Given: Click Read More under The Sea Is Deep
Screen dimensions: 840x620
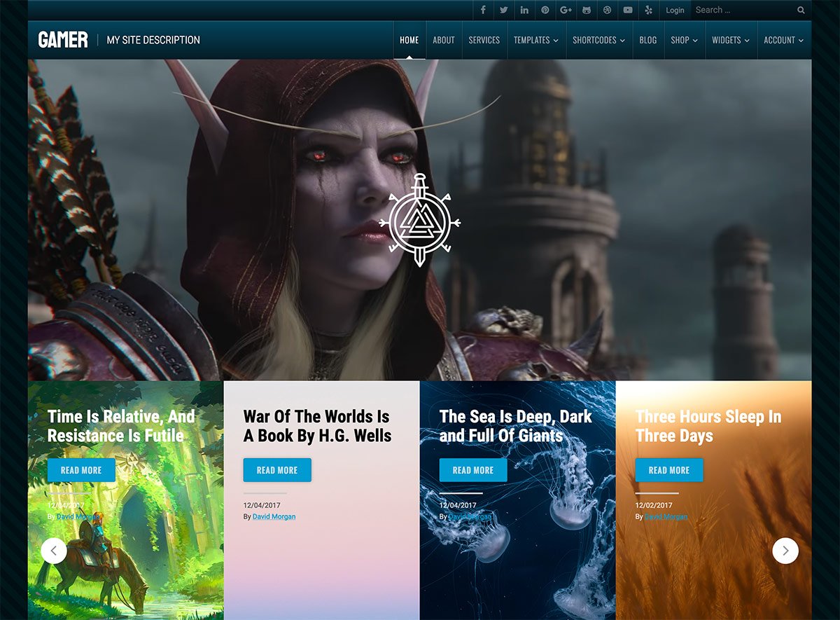Looking at the screenshot, I should click(x=473, y=470).
